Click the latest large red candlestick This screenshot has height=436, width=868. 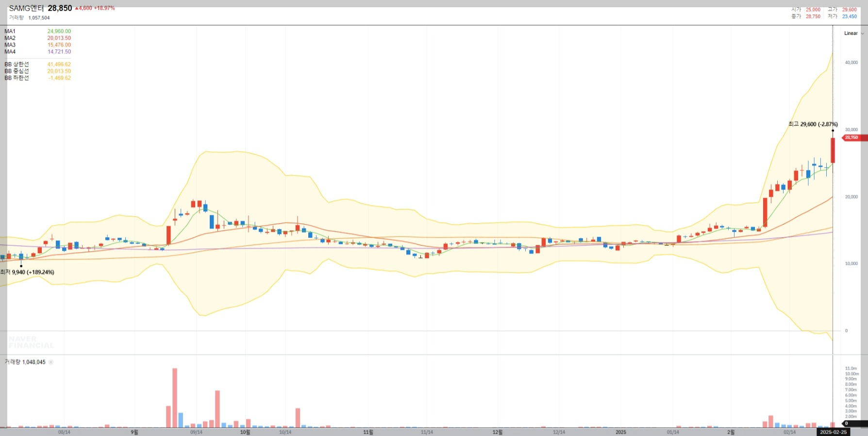tap(833, 150)
